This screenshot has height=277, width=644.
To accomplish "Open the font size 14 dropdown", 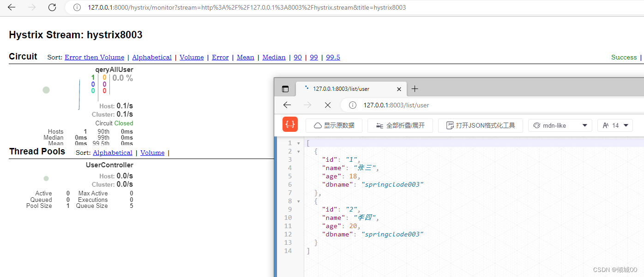I will [615, 125].
